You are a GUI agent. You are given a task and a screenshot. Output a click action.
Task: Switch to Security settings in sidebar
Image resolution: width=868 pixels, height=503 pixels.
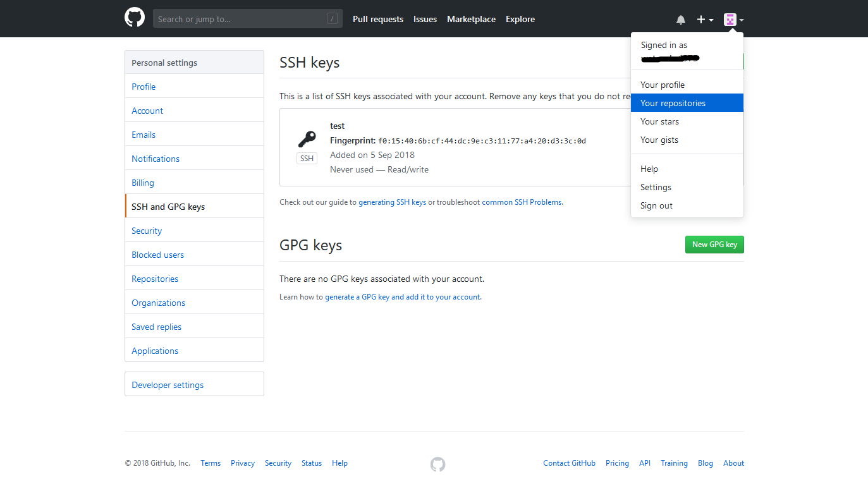(x=147, y=231)
